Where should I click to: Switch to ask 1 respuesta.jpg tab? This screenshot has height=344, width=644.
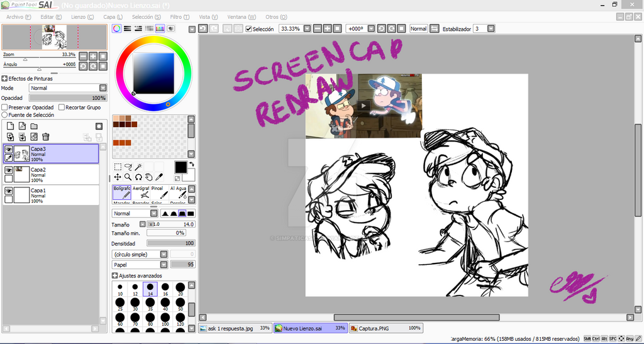235,328
